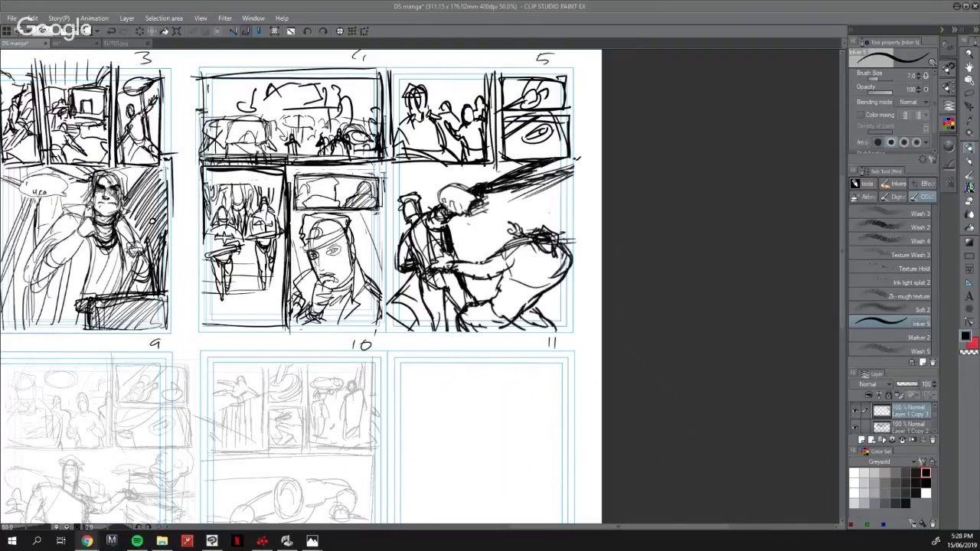Enable the Color mixing checkbox
Screen dimensions: 980x551
click(860, 115)
